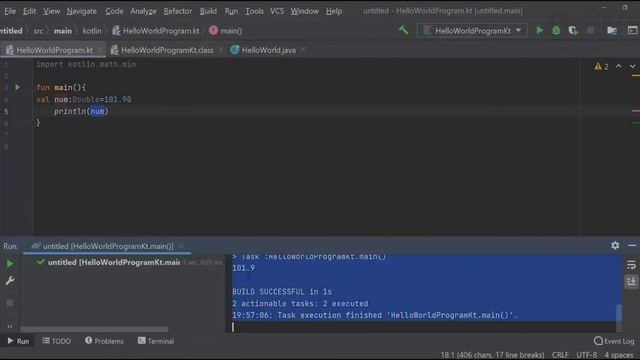Open the Event Log
This screenshot has height=360, width=640.
614,341
